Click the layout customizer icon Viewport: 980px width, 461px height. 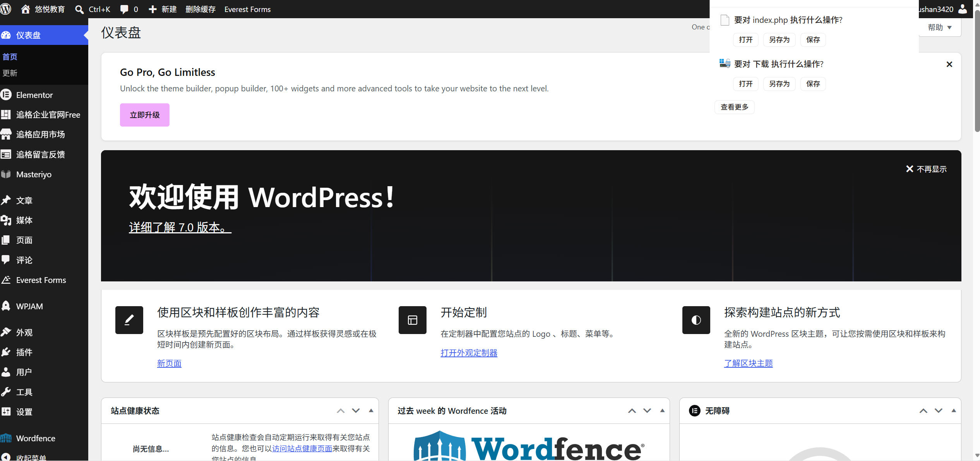tap(413, 320)
